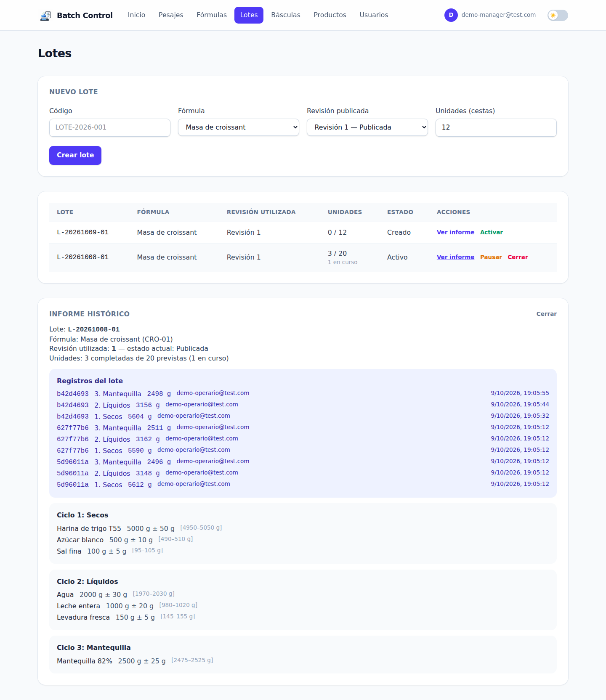Click the Unidades (cestas) field with 12
Viewport: 606px width, 700px height.
(496, 127)
